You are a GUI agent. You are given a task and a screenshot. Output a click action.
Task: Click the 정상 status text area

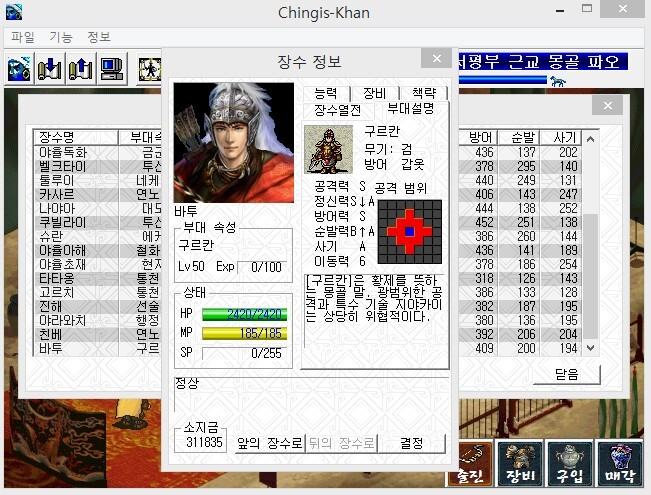point(311,395)
